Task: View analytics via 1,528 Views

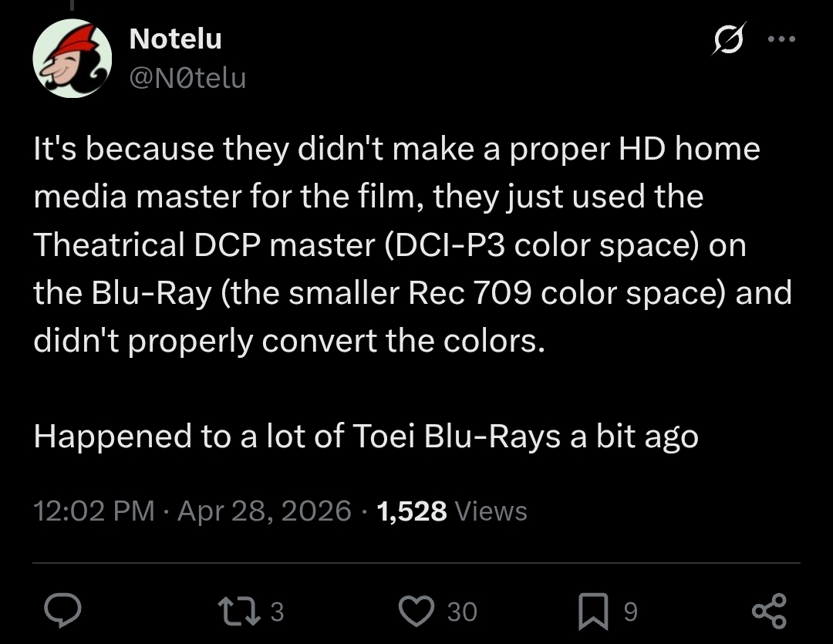Action: click(451, 511)
